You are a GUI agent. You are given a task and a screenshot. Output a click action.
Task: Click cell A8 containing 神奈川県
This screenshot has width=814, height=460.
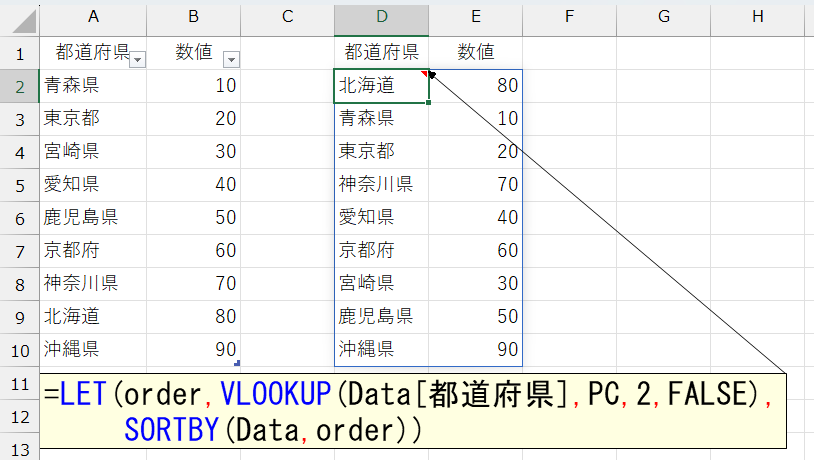click(93, 283)
